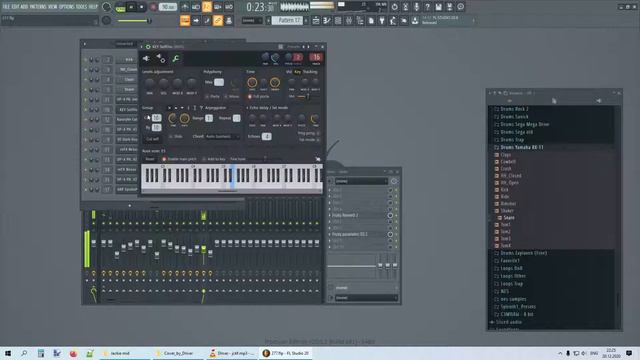Image resolution: width=640 pixels, height=360 pixels.
Task: Select the HH_Closed sample in browser
Action: pos(510,176)
